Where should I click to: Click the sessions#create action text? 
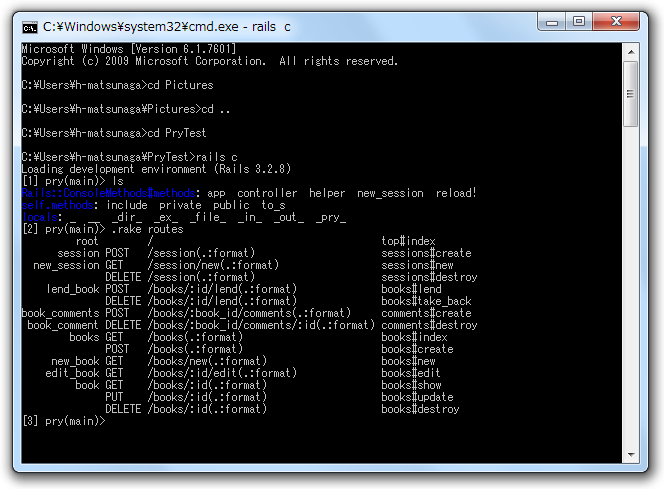coord(426,253)
